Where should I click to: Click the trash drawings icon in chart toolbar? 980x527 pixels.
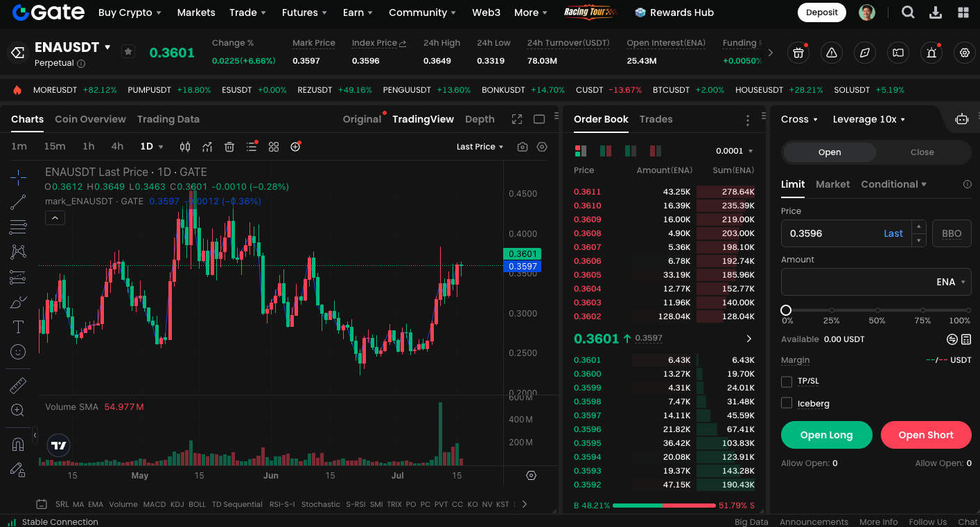pos(229,147)
